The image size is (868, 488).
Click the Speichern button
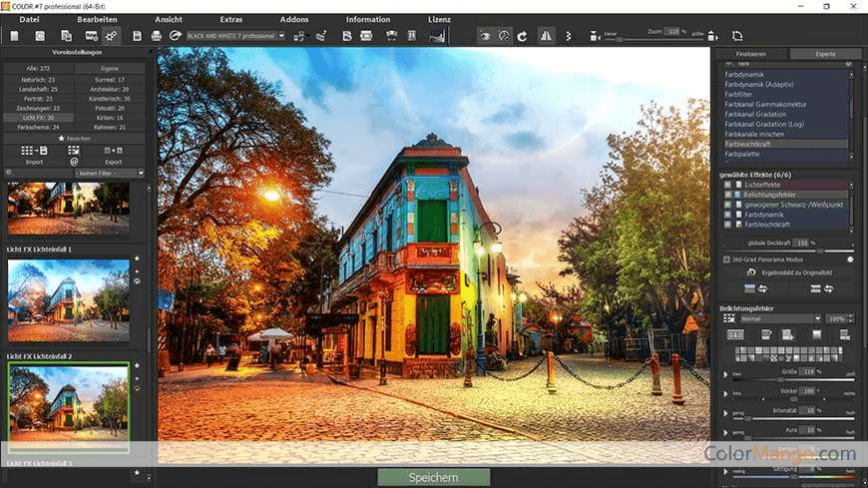tap(433, 478)
